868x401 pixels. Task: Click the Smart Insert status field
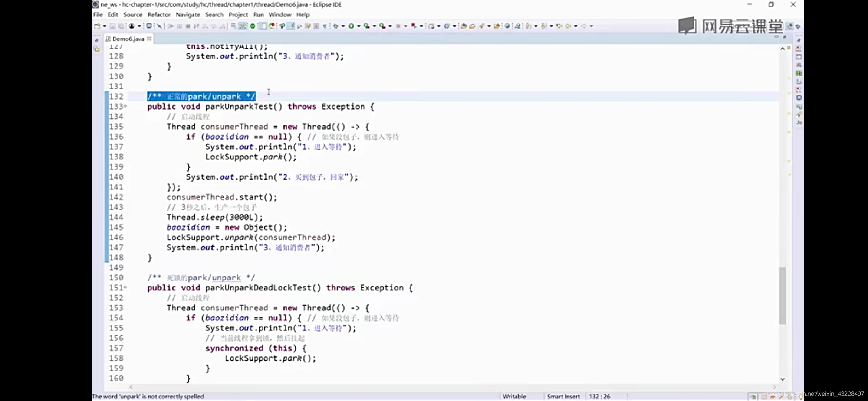coord(563,396)
